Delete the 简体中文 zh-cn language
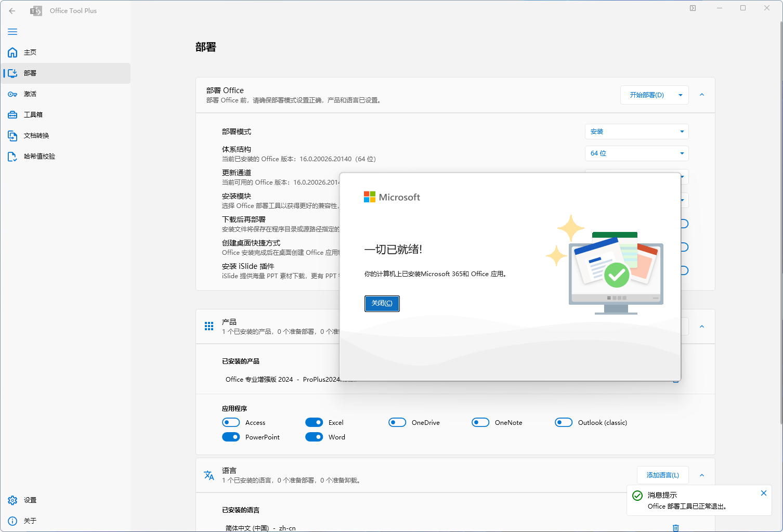Screen dimensions: 783x532 pyautogui.click(x=676, y=528)
